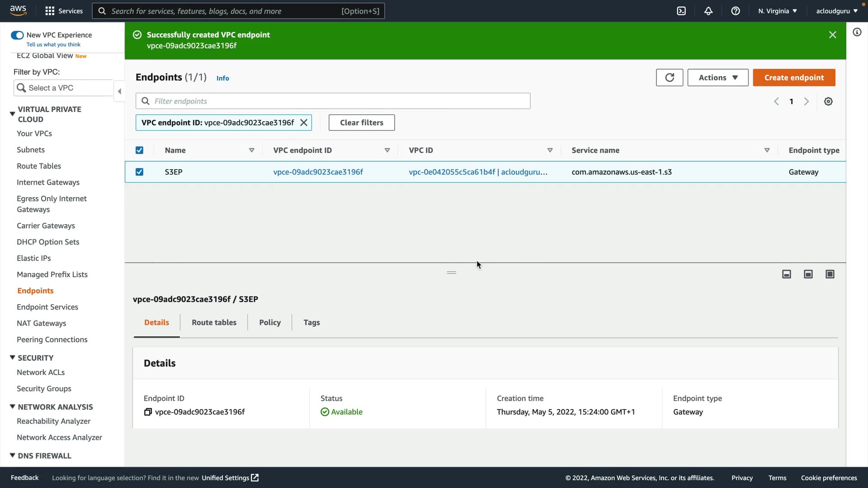Toggle the select-all endpoints header checkbox
Screen dimensions: 868x488
(x=139, y=150)
